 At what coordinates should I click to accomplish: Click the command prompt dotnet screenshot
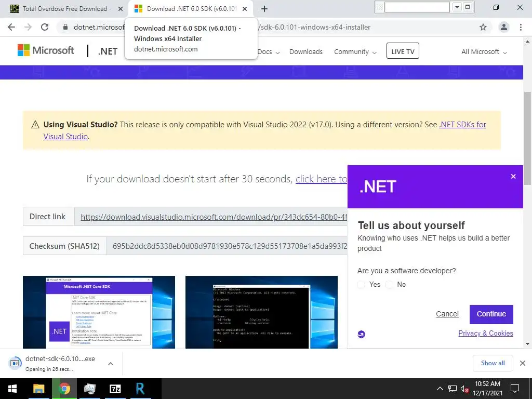coord(261,312)
